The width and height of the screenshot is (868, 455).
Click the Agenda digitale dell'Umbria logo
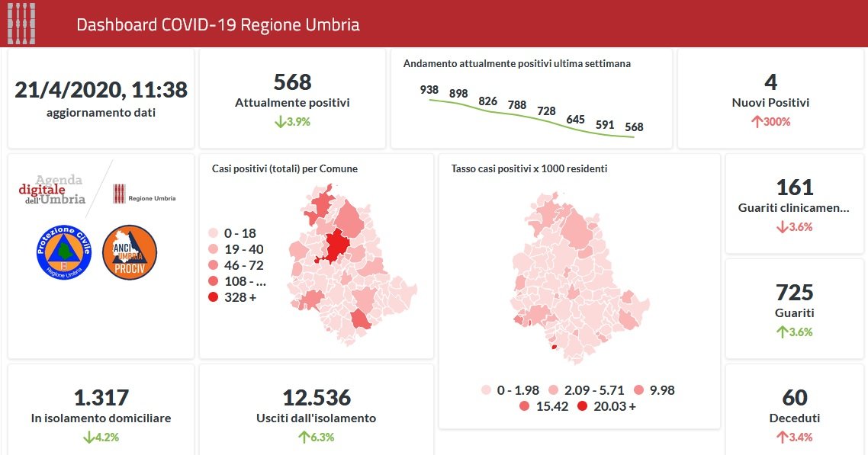click(x=52, y=190)
